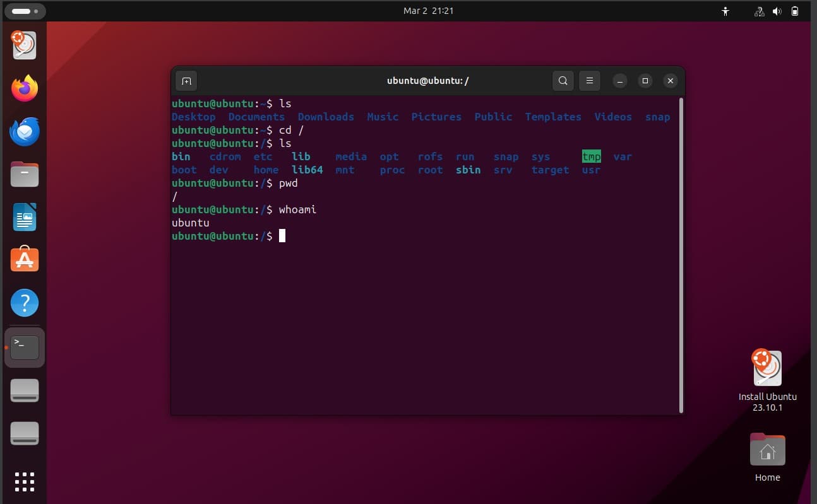817x504 pixels.
Task: Expand system menu via volume icon
Action: click(x=777, y=11)
